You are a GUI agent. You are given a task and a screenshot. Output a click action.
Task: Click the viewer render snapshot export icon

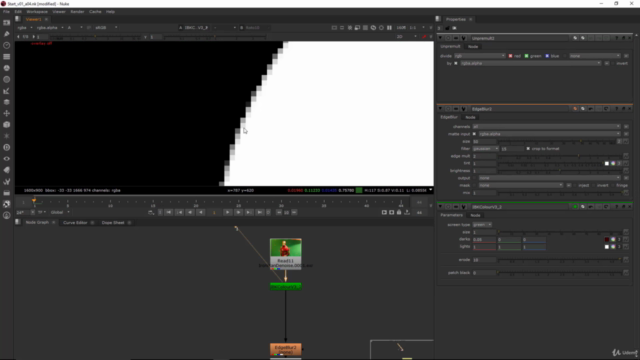[407, 212]
